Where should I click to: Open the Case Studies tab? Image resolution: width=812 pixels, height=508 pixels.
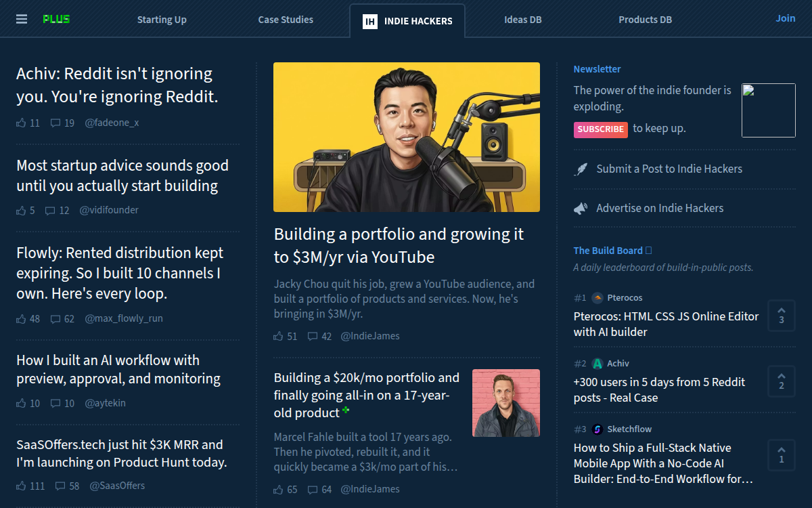(286, 20)
